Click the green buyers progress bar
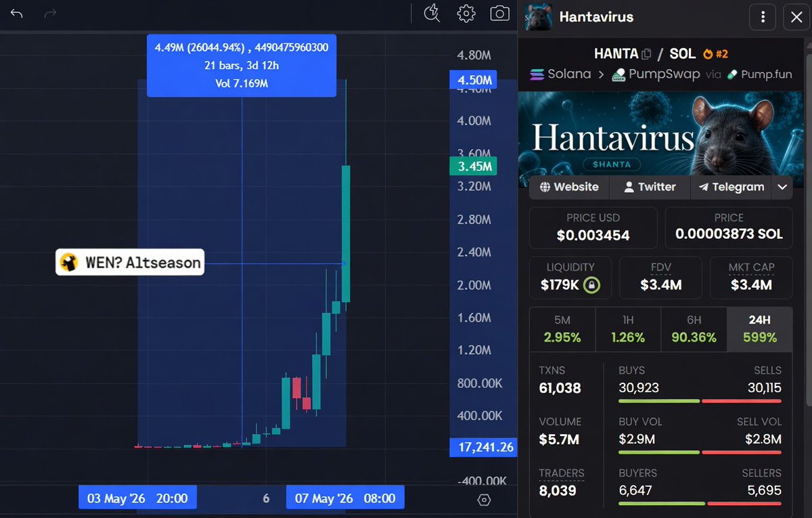 [662, 503]
